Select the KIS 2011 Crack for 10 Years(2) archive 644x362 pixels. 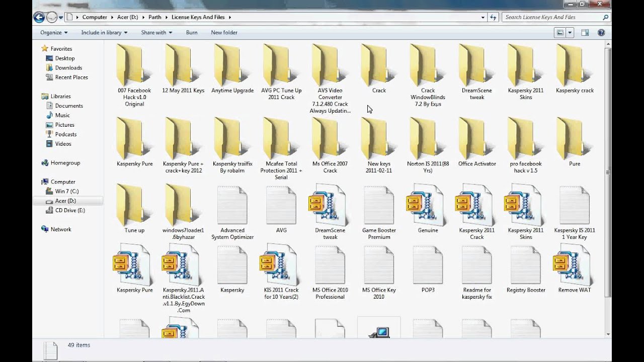click(x=281, y=271)
